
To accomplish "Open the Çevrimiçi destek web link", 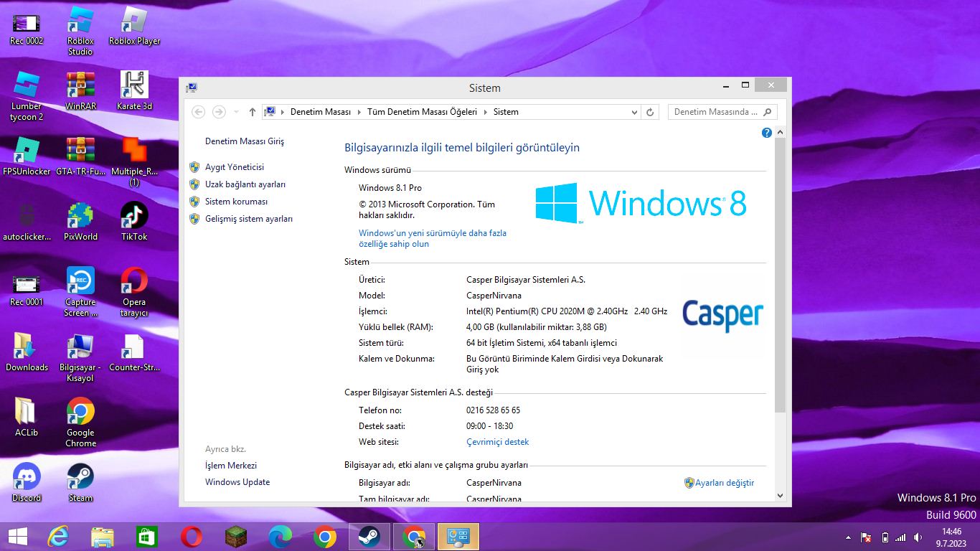I will [x=498, y=442].
